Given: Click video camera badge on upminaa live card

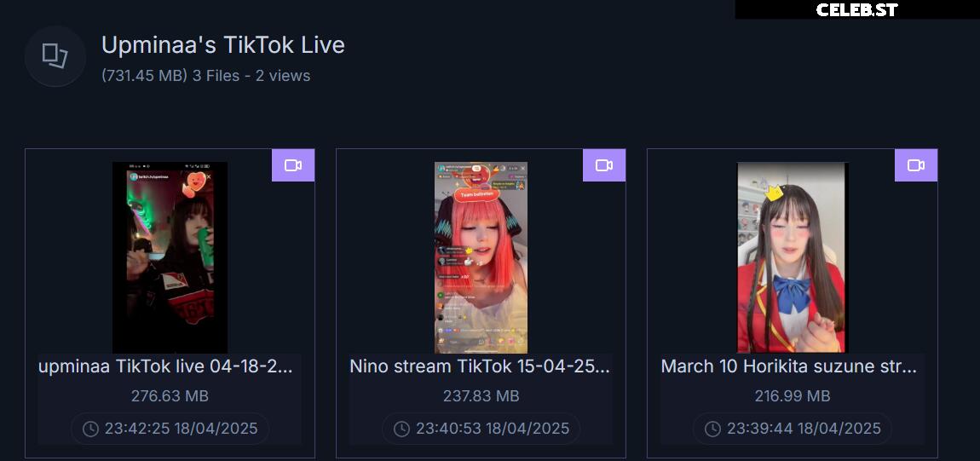Looking at the screenshot, I should [x=293, y=165].
